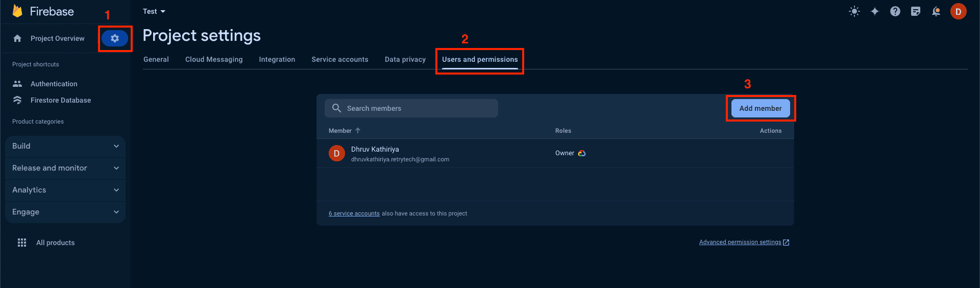Click the external link icon on Advanced permission settings
980x288 pixels.
coord(786,243)
